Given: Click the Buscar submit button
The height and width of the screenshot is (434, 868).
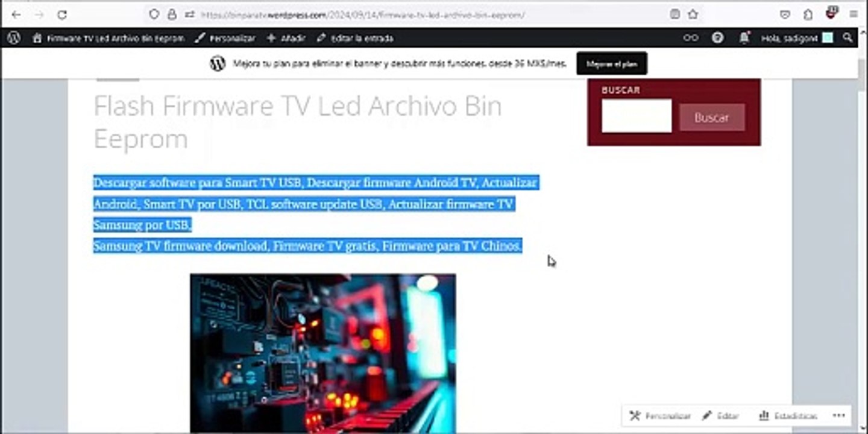Looking at the screenshot, I should (712, 118).
